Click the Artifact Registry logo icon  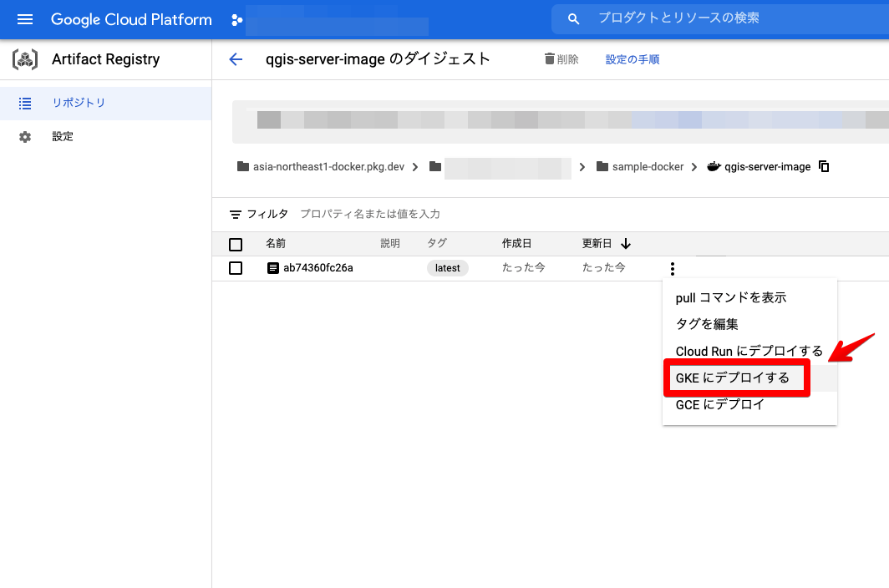pos(25,58)
